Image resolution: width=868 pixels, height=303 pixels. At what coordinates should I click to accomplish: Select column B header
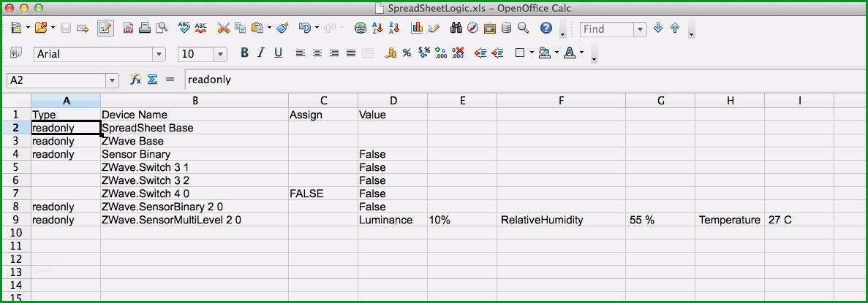(x=195, y=101)
